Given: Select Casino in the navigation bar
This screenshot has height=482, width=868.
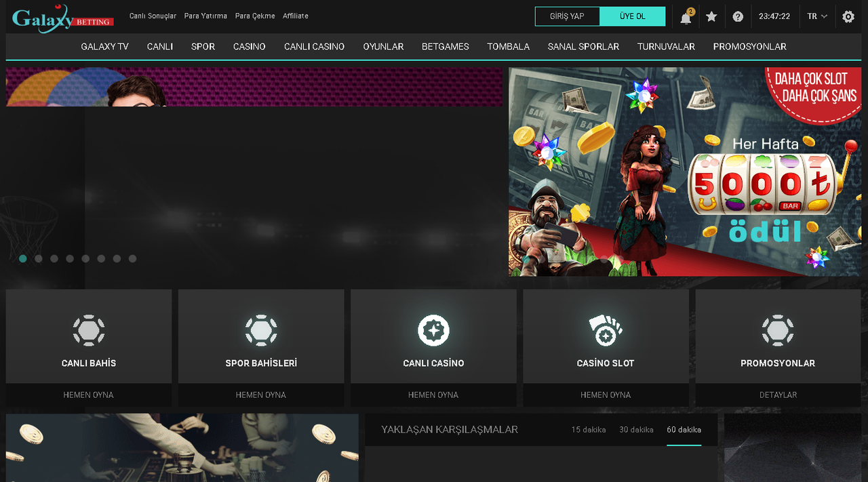Looking at the screenshot, I should click(250, 47).
